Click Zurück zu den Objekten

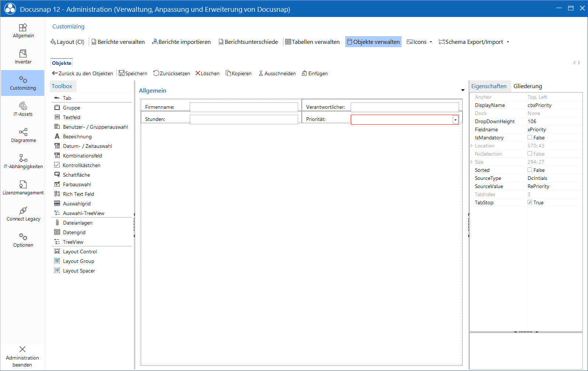click(83, 73)
